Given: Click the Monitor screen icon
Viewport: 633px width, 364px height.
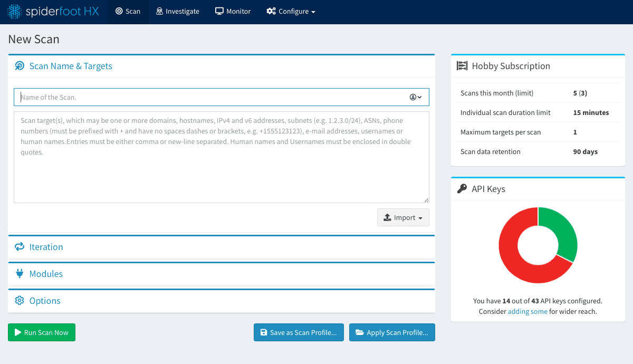Looking at the screenshot, I should click(x=219, y=11).
